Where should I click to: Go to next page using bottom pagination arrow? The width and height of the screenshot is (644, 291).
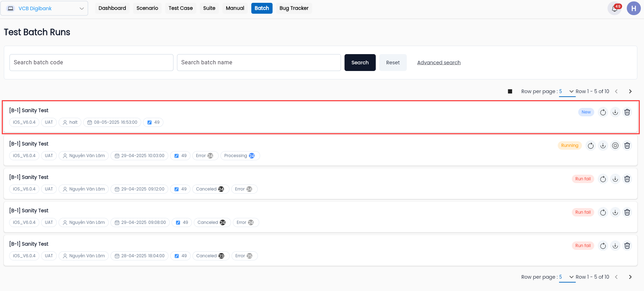point(630,277)
